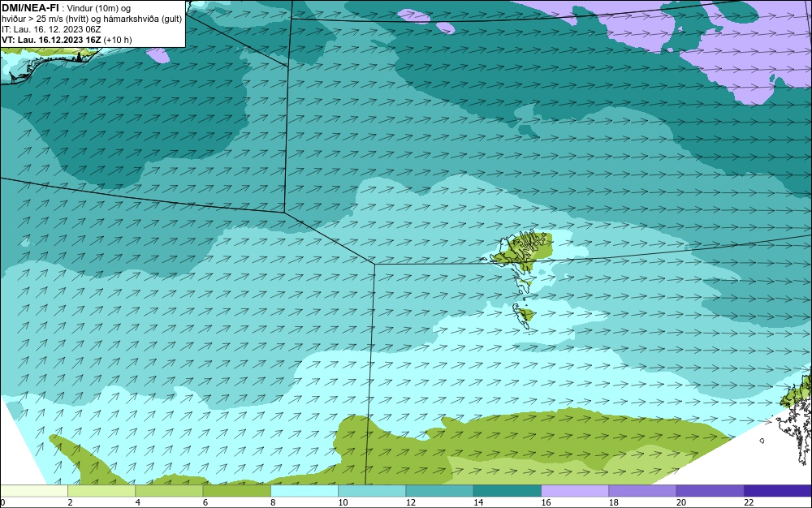Click the 16–18 lavender legend swatch
This screenshot has height=508, width=812.
pos(575,490)
